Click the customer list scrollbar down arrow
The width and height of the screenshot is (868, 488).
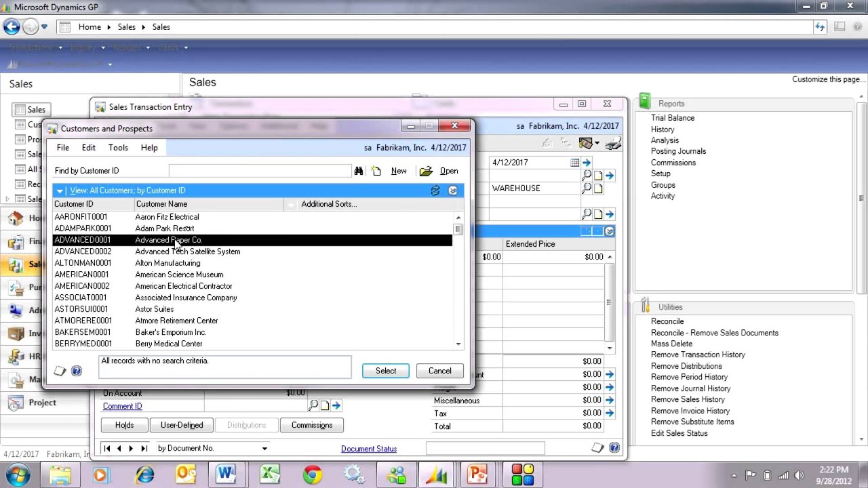(x=458, y=344)
